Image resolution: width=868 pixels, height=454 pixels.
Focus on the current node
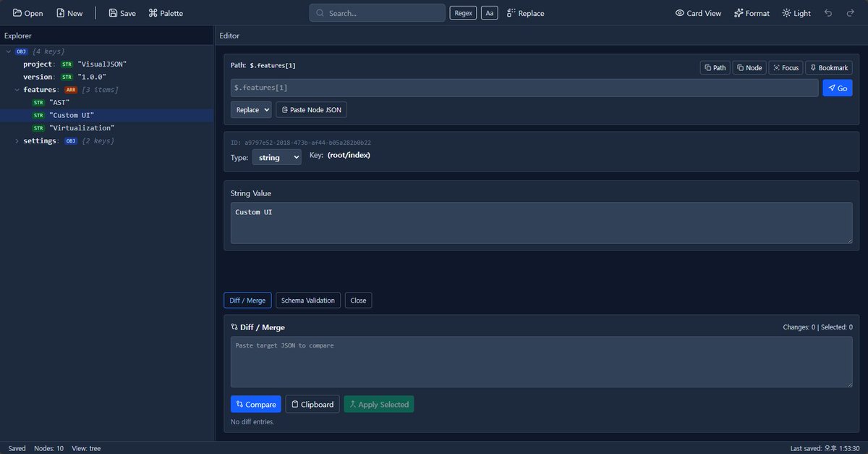[x=786, y=67]
